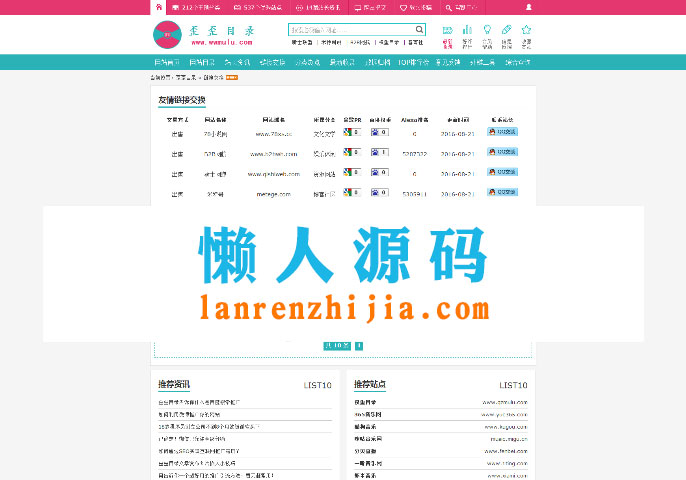Click the round pink and teal site logo
Viewport: 686px width, 480px height.
coord(167,35)
